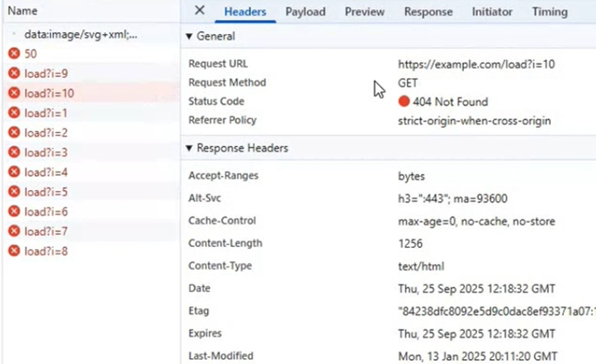Click the error icon beside load?i=5
Viewport: 596px width, 364px height.
(x=14, y=192)
